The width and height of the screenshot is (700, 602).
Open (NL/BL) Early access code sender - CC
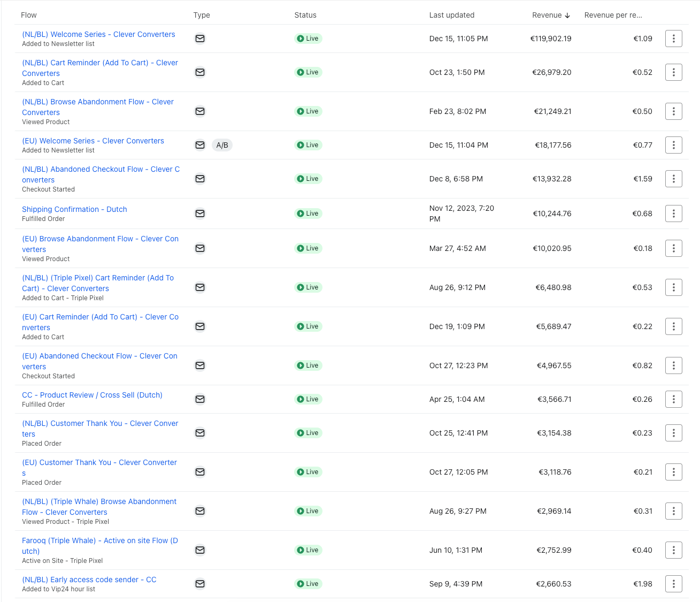point(89,580)
